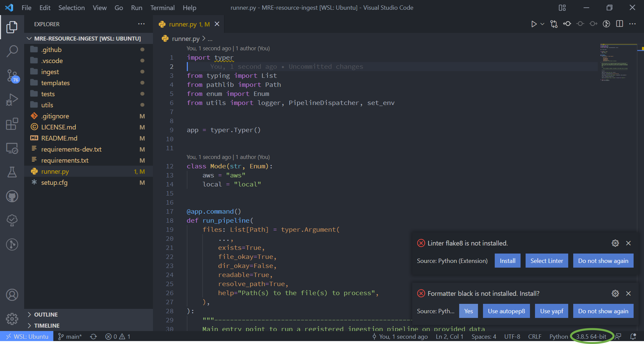Image resolution: width=644 pixels, height=344 pixels.
Task: Open the Explorer view in activity bar
Action: click(x=12, y=27)
